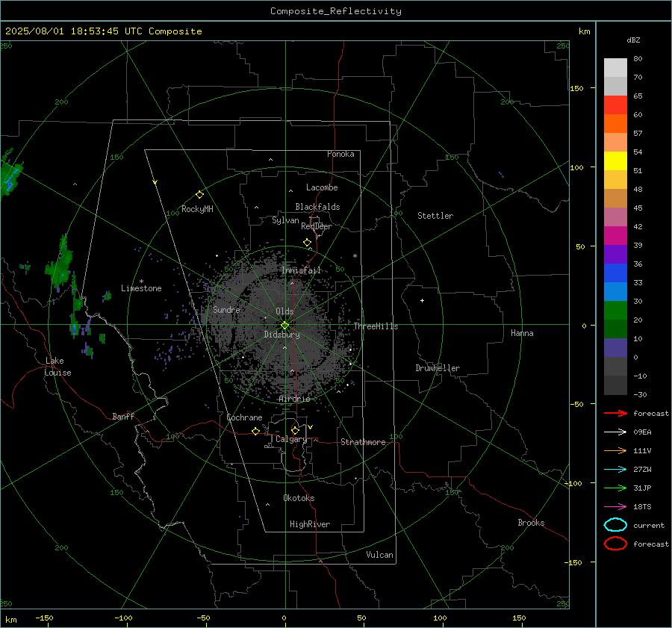This screenshot has height=628, width=672.
Task: Click the Brooks city label
Action: pyautogui.click(x=531, y=523)
